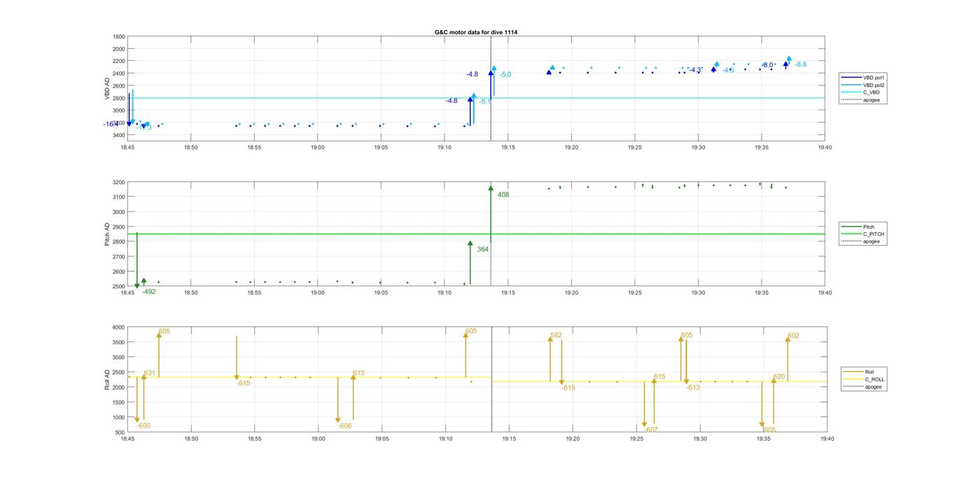
Task: Select 'Roll' legend entry
Action: pyautogui.click(x=870, y=372)
